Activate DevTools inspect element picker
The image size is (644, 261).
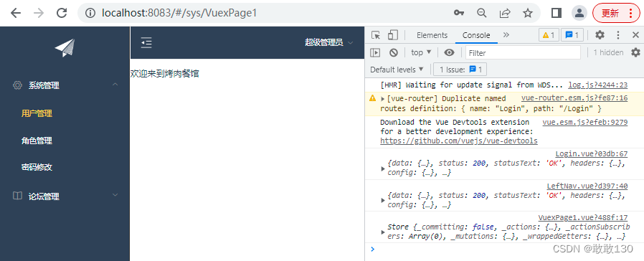tap(375, 35)
